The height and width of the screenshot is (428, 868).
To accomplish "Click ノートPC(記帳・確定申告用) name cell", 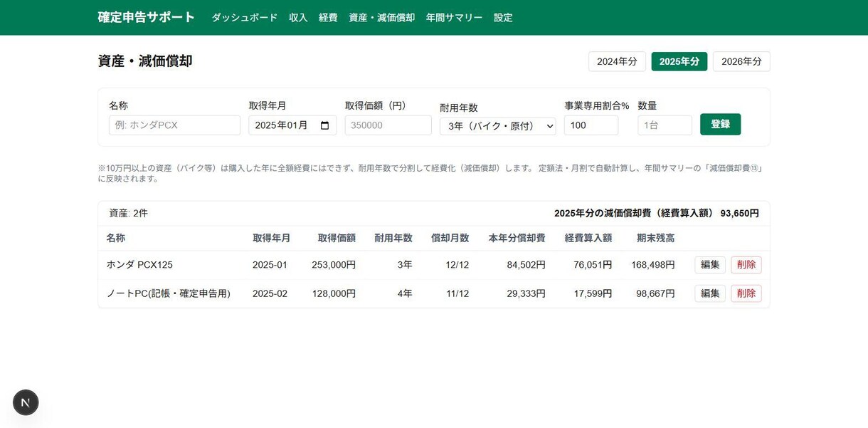I will pyautogui.click(x=169, y=293).
